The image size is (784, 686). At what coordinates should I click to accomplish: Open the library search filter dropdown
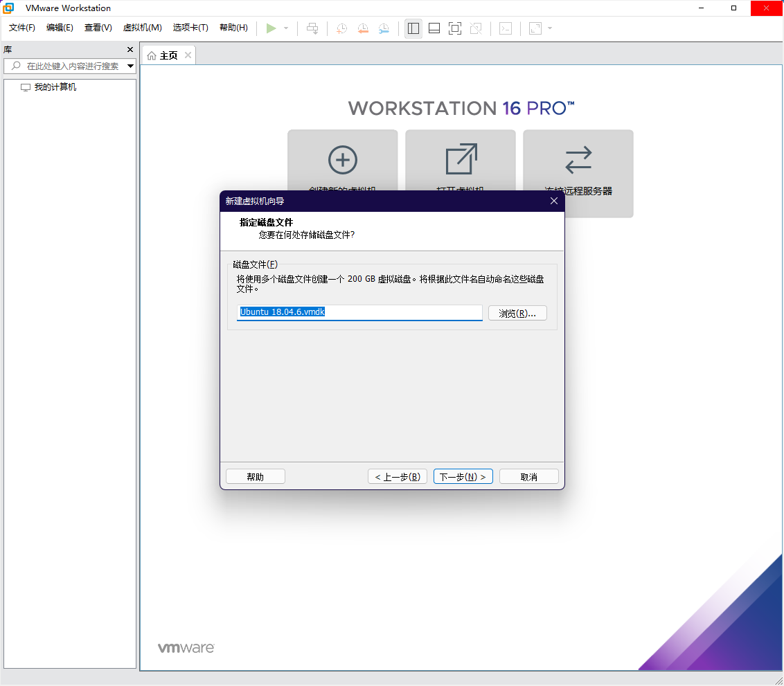click(x=130, y=66)
